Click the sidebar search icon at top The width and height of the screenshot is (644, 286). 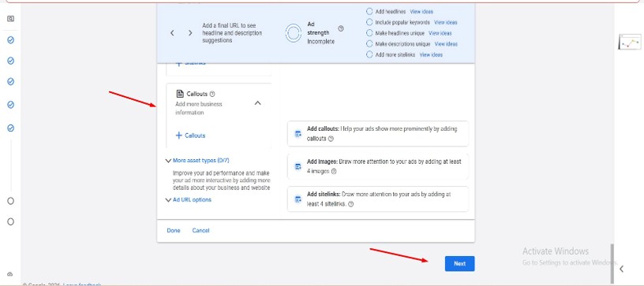pyautogui.click(x=11, y=18)
